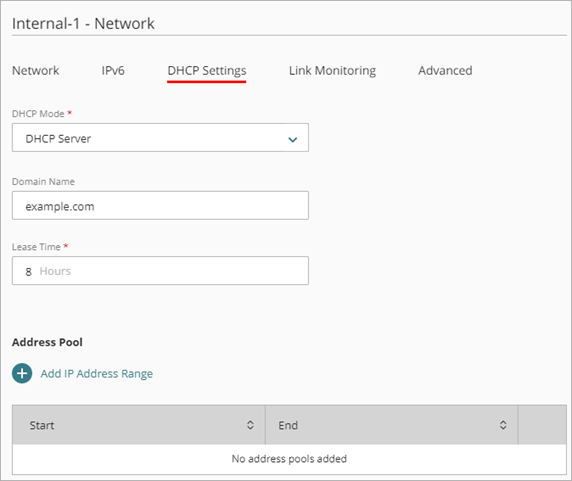Image resolution: width=572 pixels, height=481 pixels.
Task: Sort by End column header
Action: click(x=392, y=425)
